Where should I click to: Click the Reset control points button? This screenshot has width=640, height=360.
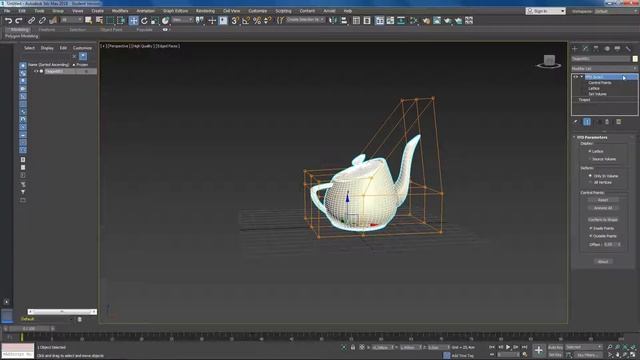pyautogui.click(x=603, y=200)
